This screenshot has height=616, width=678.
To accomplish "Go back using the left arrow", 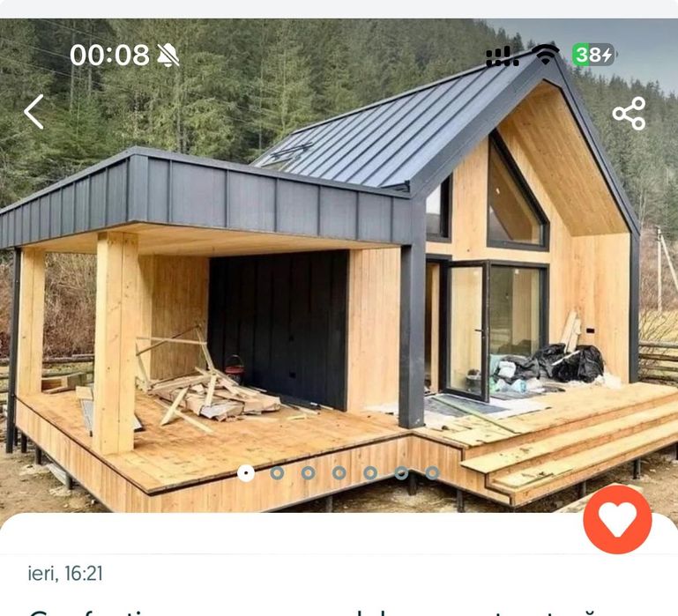I will [x=34, y=112].
